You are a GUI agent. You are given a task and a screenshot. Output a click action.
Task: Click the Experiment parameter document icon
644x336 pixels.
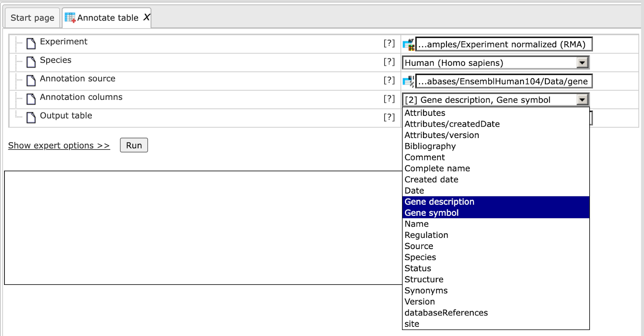(x=31, y=43)
